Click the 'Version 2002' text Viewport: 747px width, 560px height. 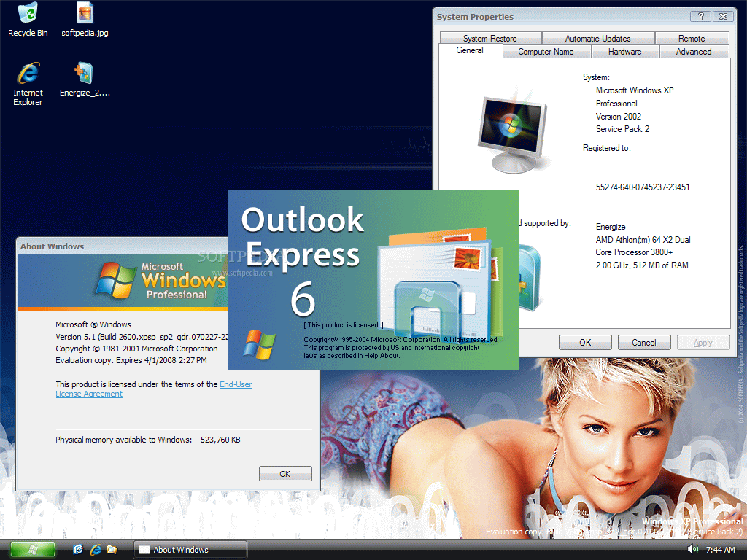(619, 116)
